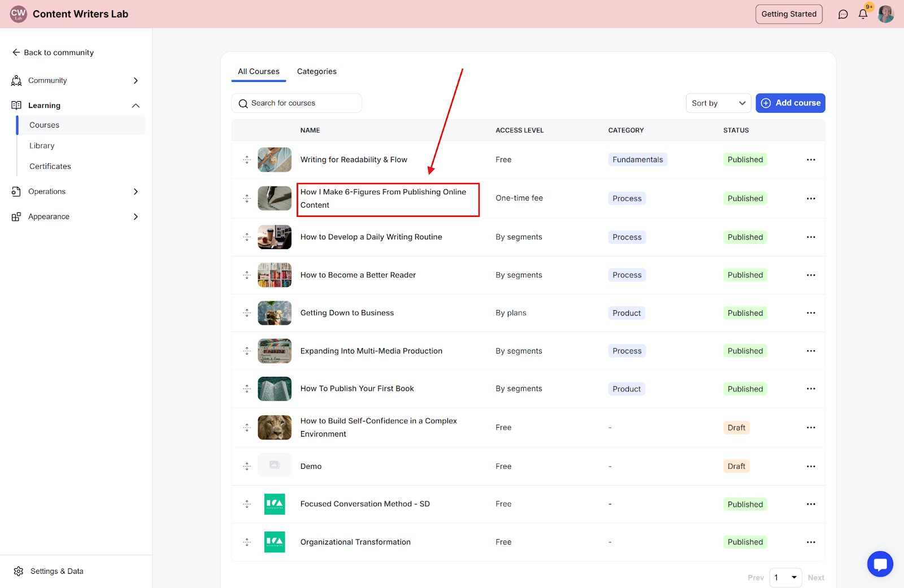Viewport: 904px width, 588px height.
Task: Click the Content Writers Lab logo
Action: pos(19,14)
